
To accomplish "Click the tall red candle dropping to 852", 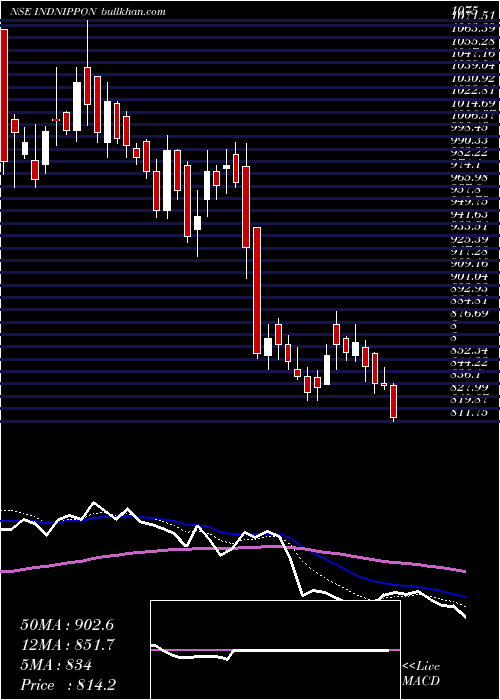I will [257, 291].
